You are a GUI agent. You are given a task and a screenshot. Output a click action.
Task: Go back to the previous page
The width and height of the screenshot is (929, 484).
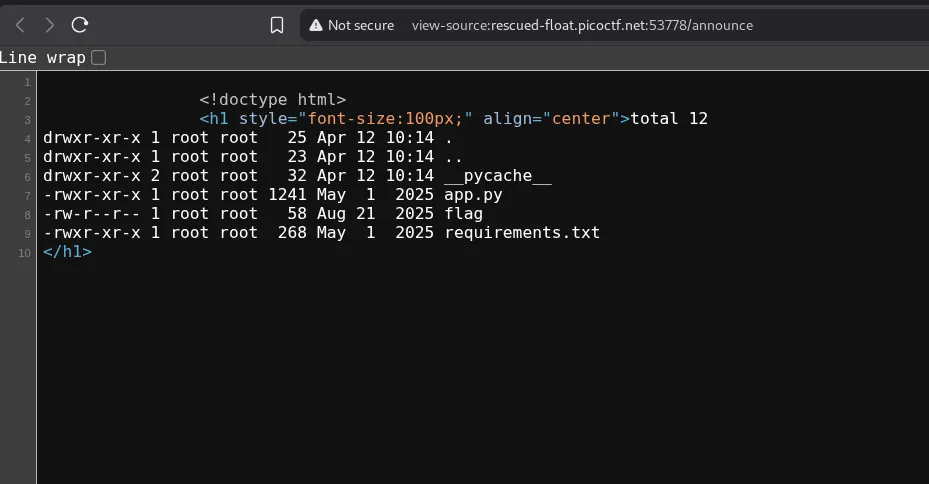click(x=20, y=25)
